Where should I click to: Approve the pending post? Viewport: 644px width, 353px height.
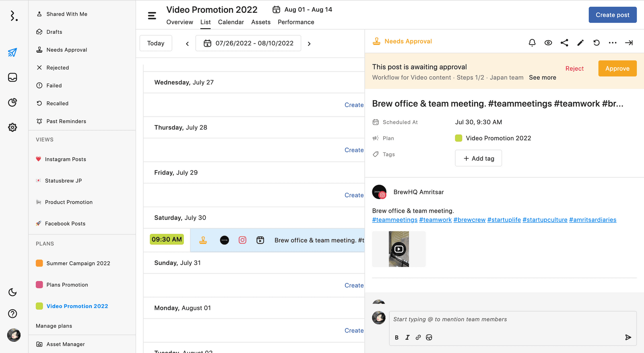tap(617, 68)
